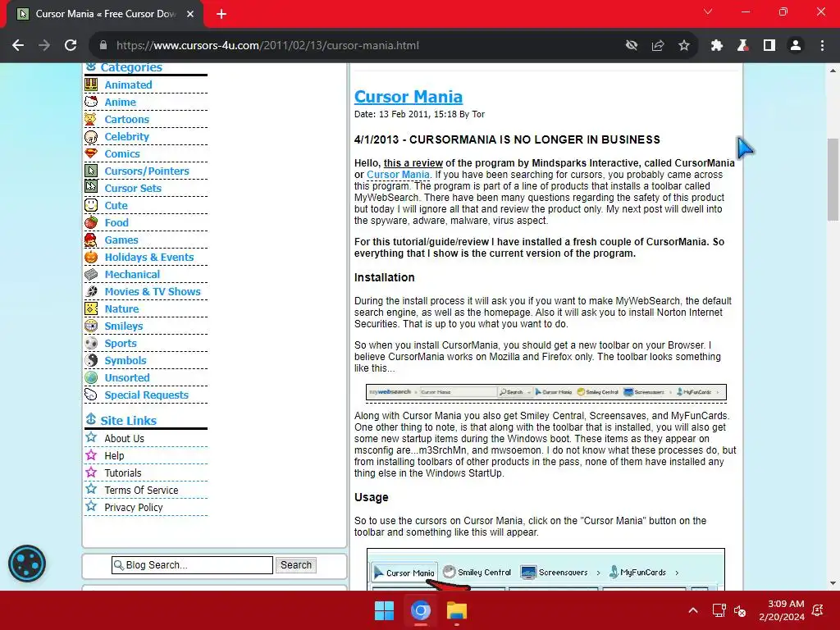Open the Extensions puzzle icon

[x=717, y=46]
